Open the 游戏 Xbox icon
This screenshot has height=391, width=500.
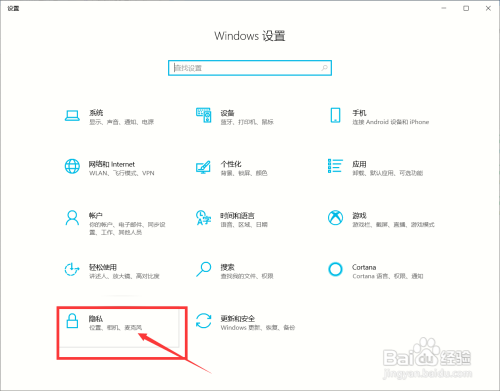pyautogui.click(x=335, y=218)
